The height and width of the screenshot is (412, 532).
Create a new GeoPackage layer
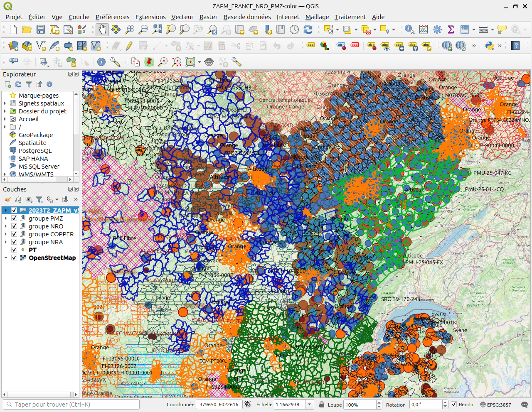tap(27, 46)
